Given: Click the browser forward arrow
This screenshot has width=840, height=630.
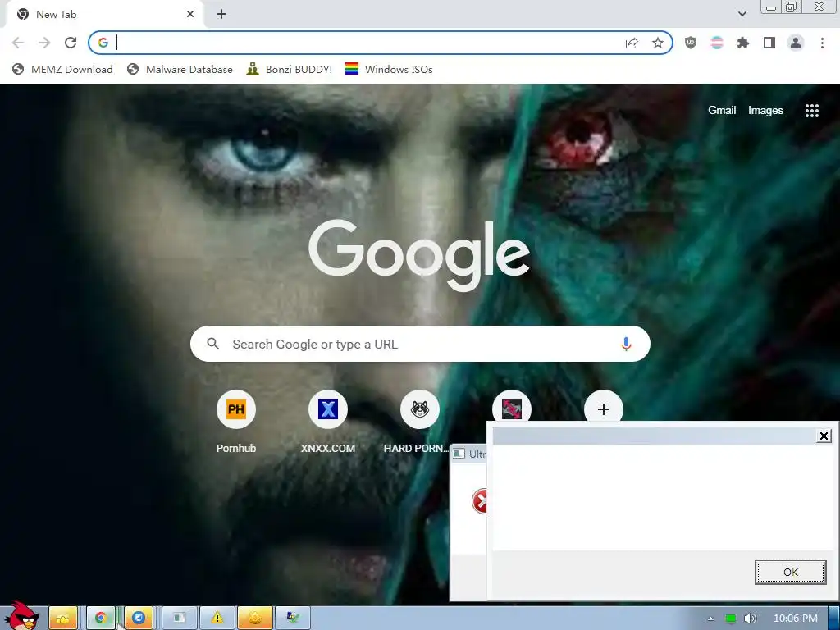Looking at the screenshot, I should pos(44,43).
